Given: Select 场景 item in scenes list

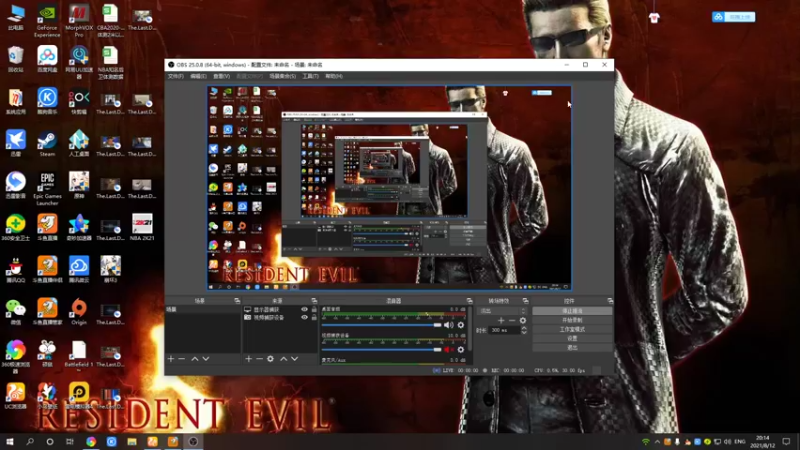Looking at the screenshot, I should [x=203, y=309].
